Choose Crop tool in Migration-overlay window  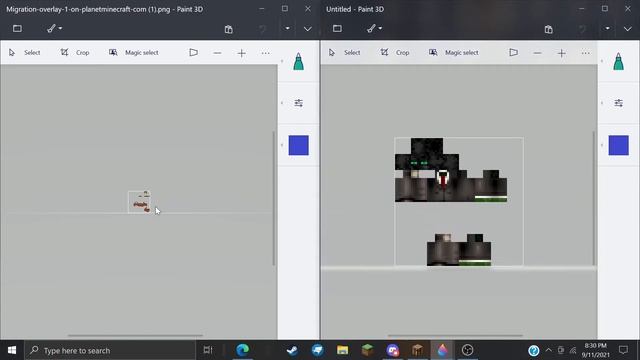click(x=75, y=53)
